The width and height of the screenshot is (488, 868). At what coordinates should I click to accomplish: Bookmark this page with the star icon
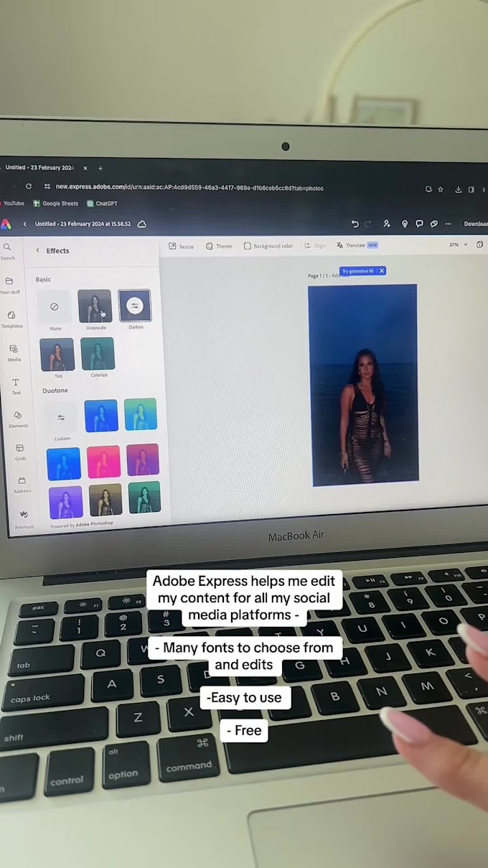pyautogui.click(x=440, y=190)
